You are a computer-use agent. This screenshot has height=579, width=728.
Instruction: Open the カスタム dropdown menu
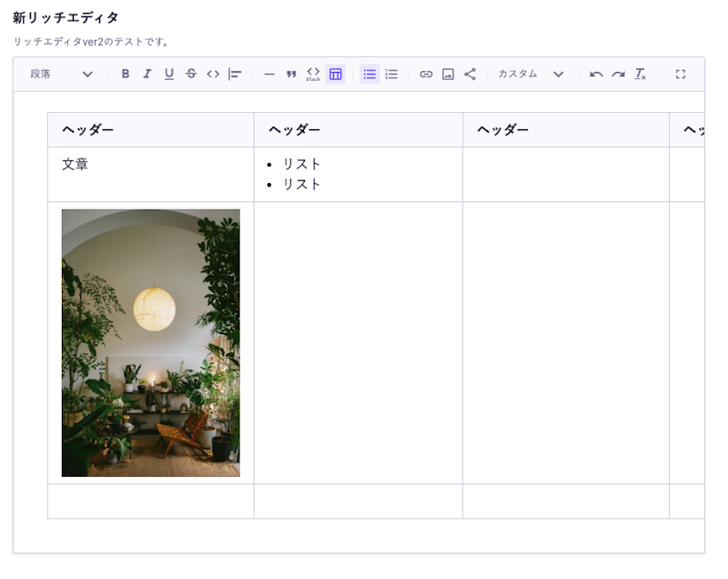click(532, 75)
